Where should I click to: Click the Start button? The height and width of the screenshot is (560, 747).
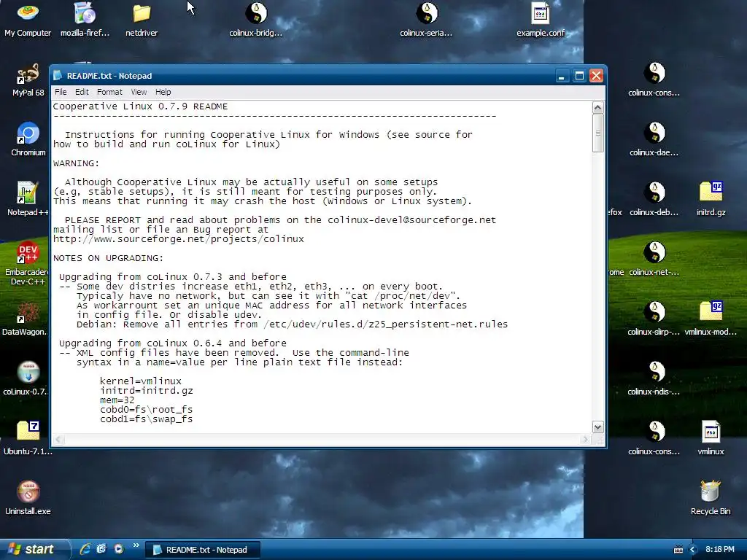point(34,549)
